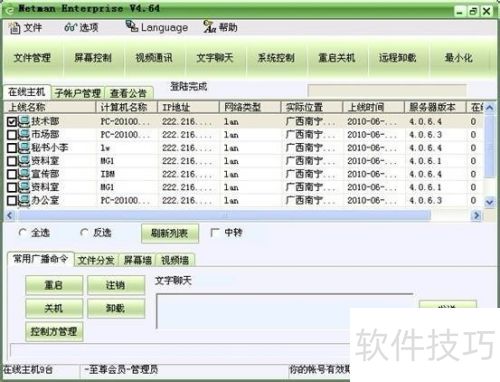Switch to the 常用广播命令 tab
The image size is (500, 382).
click(40, 259)
